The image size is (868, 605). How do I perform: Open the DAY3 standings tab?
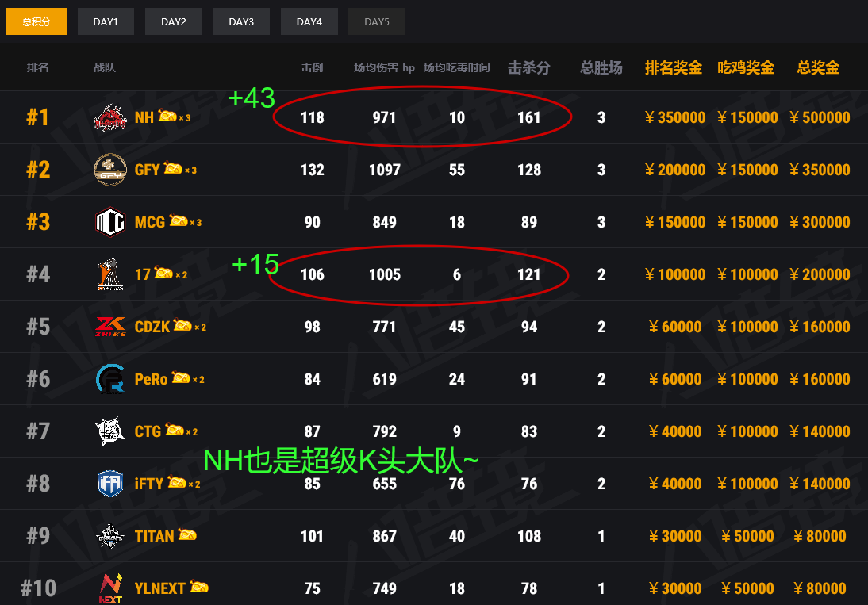[241, 21]
